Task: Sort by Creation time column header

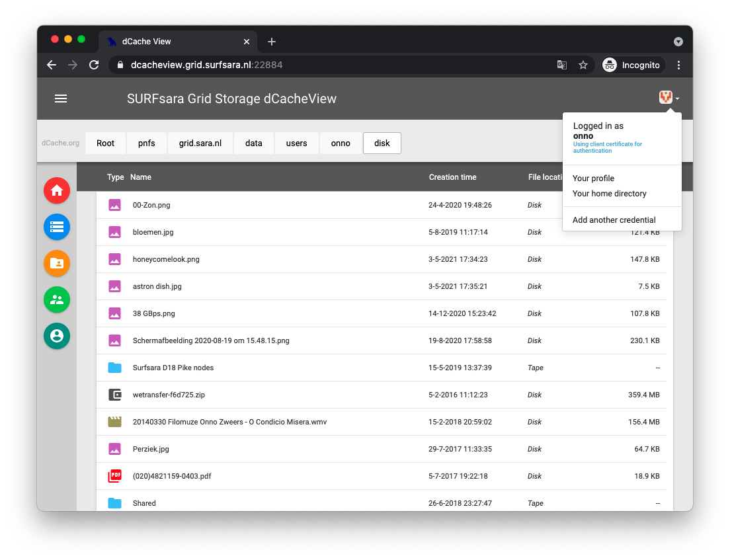Action: coord(452,177)
